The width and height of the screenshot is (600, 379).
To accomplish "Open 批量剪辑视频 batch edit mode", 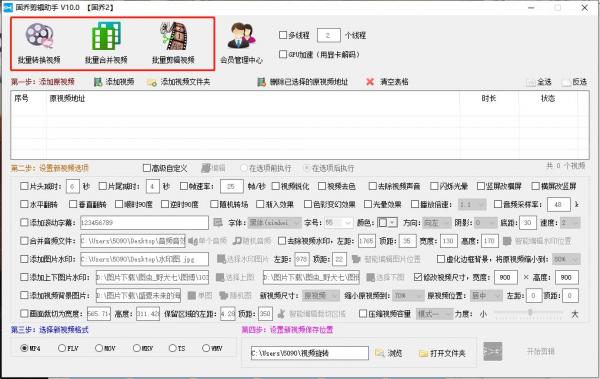I will (173, 43).
